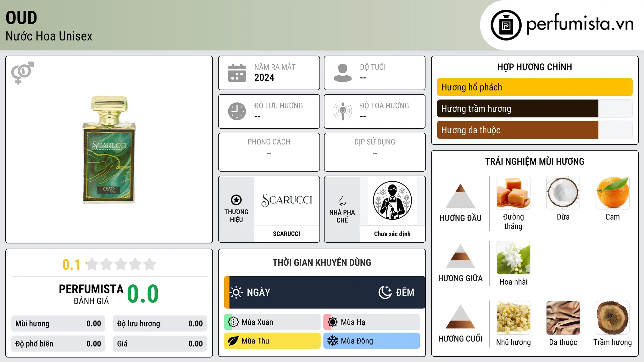Click the Perfumista rating 0.0 in green

pyautogui.click(x=143, y=294)
